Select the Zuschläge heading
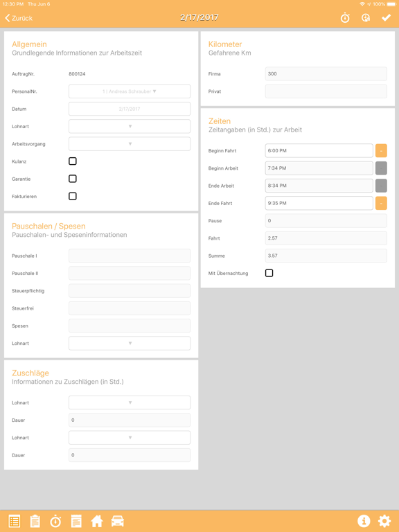 [x=30, y=373]
